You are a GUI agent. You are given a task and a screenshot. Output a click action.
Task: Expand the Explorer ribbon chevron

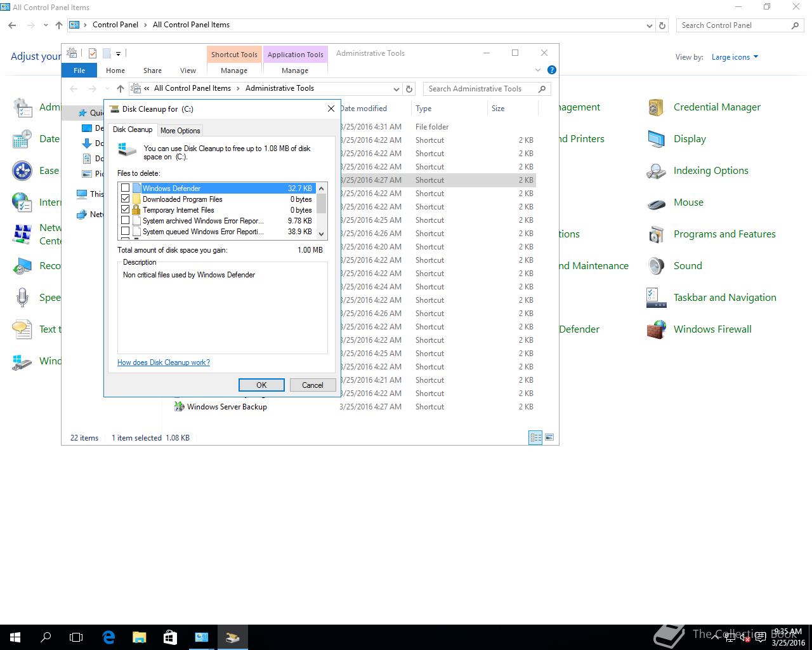pyautogui.click(x=538, y=70)
